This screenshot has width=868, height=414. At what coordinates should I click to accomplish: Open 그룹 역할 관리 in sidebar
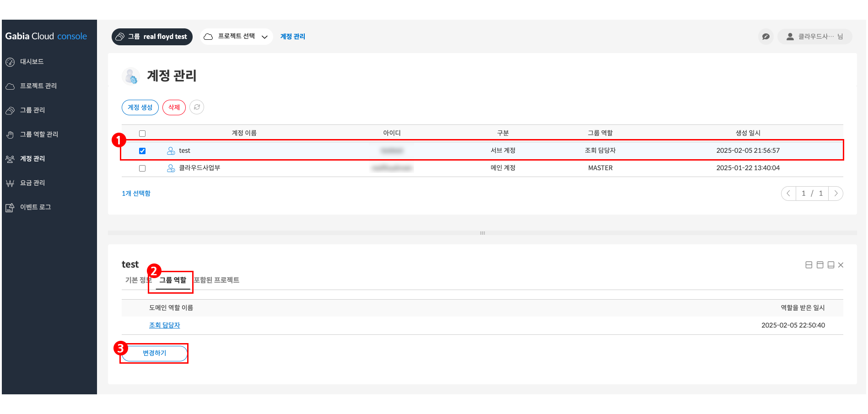tap(39, 134)
